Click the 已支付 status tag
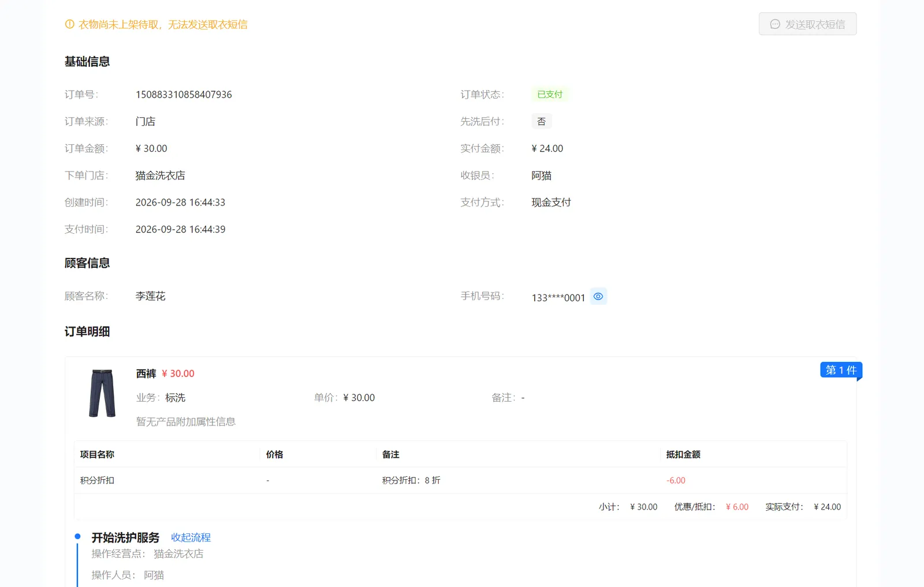Screen dimensions: 924x587 point(550,94)
